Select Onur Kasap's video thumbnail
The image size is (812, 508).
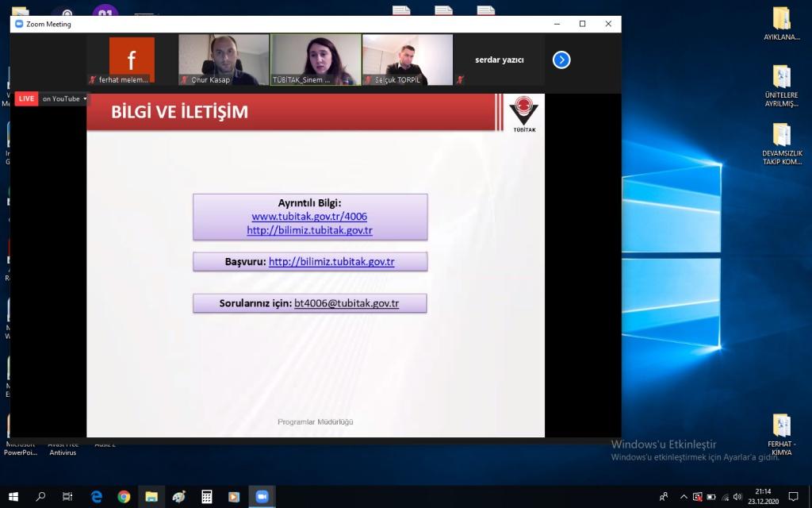(x=224, y=59)
